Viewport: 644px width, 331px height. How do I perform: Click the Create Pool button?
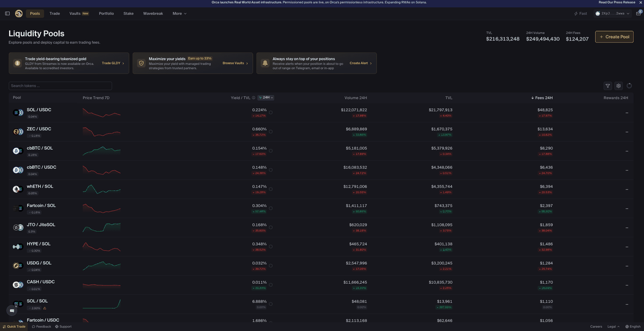(614, 36)
